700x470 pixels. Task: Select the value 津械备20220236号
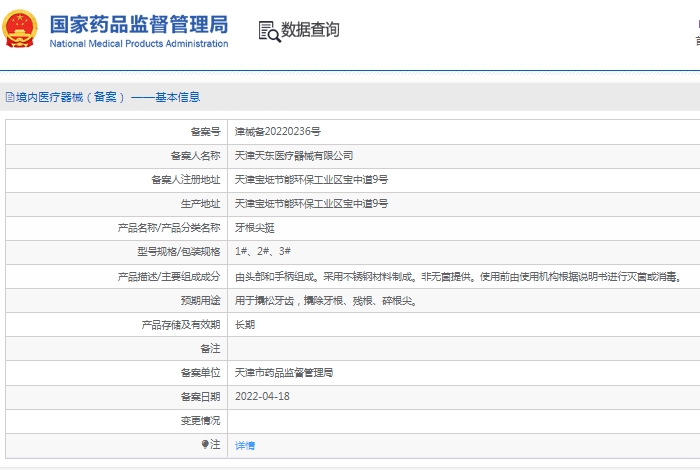(x=278, y=132)
